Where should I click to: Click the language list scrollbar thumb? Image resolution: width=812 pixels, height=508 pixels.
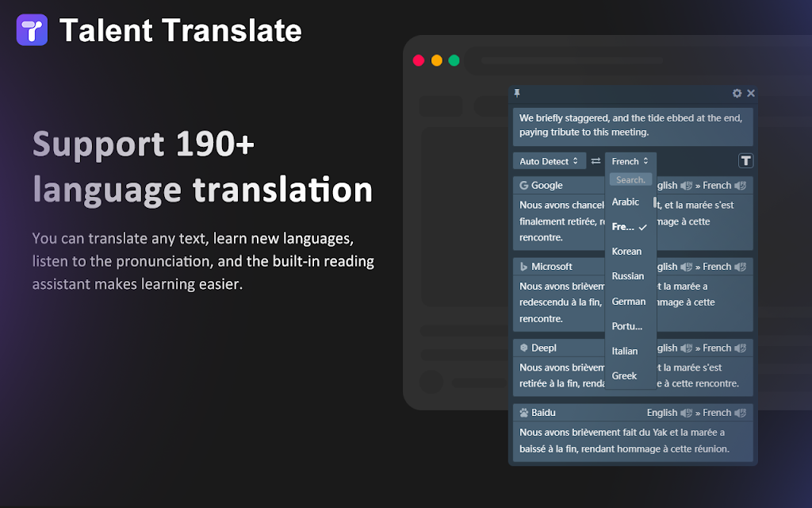[x=654, y=202]
